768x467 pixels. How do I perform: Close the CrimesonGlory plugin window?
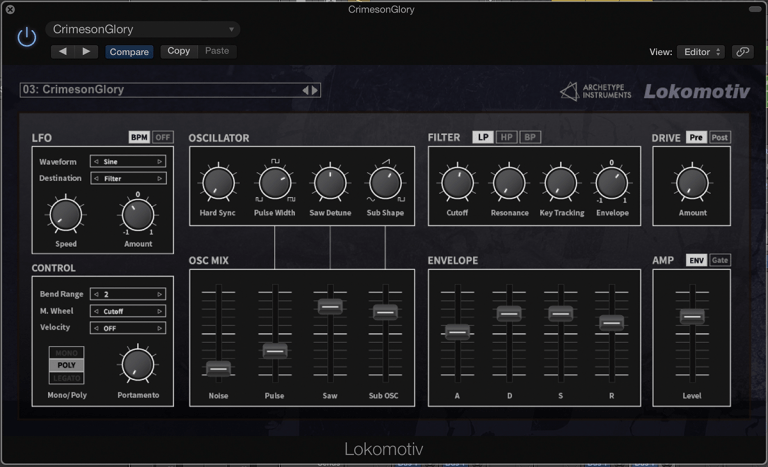pos(10,9)
